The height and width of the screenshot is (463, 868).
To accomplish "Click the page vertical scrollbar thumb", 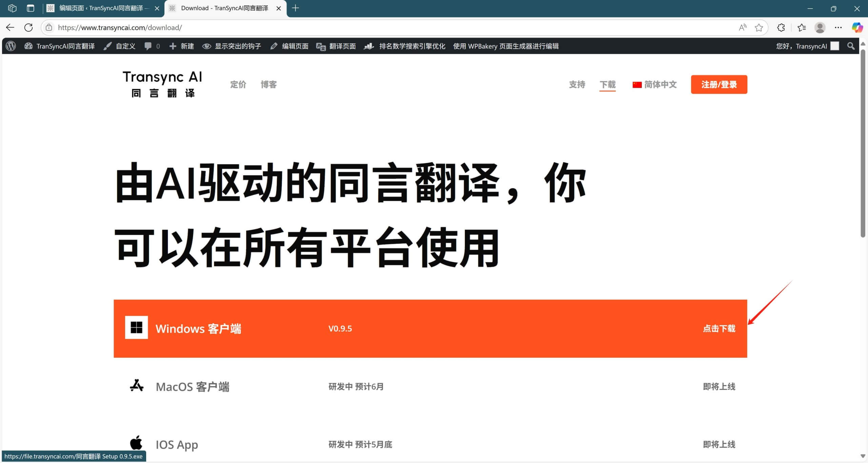I will (863, 144).
